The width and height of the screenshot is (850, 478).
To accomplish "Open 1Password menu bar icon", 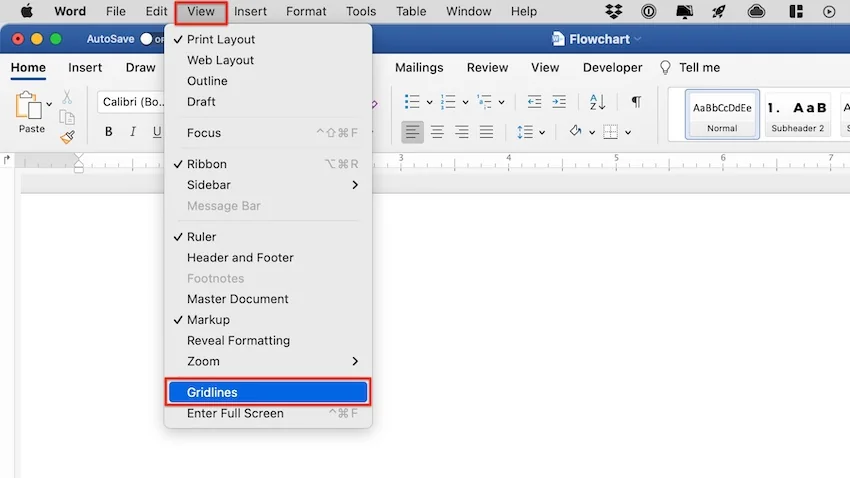I will coord(648,11).
